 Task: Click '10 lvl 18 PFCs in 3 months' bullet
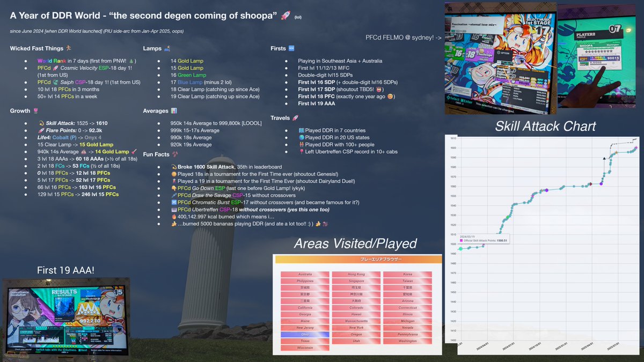point(71,89)
